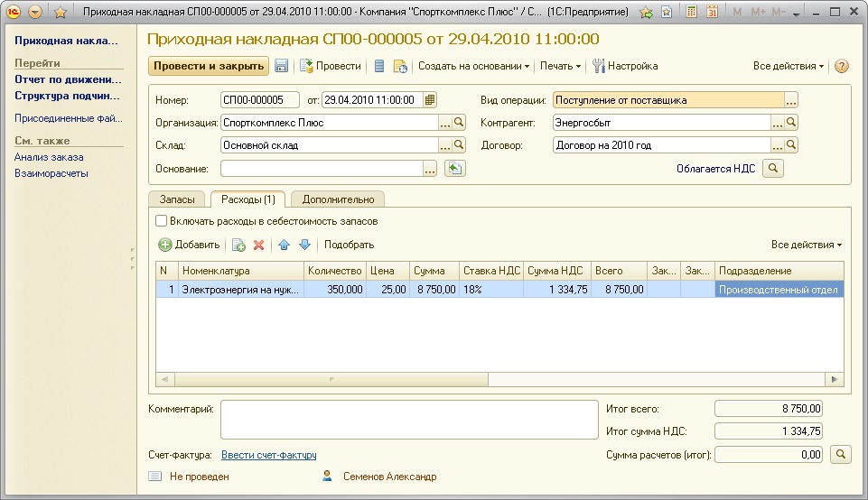
Task: Expand the 'Создать на основании' dropdown
Action: click(473, 66)
